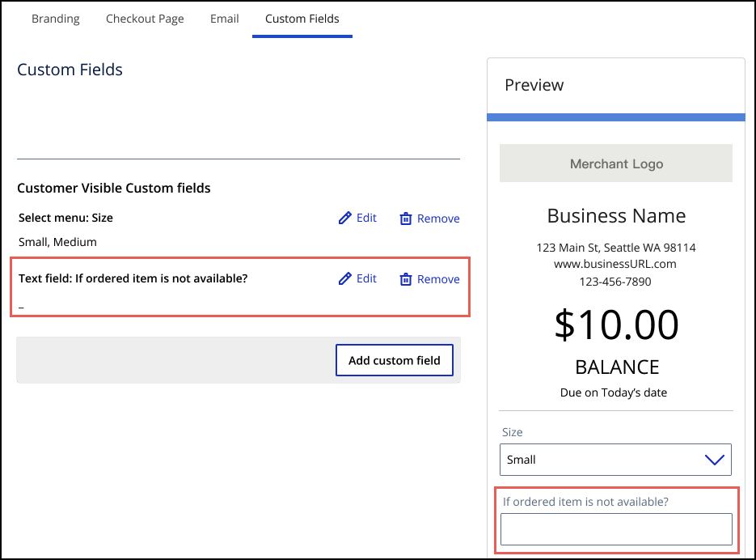Image resolution: width=756 pixels, height=560 pixels.
Task: Click Remove link for Size field
Action: coord(438,218)
